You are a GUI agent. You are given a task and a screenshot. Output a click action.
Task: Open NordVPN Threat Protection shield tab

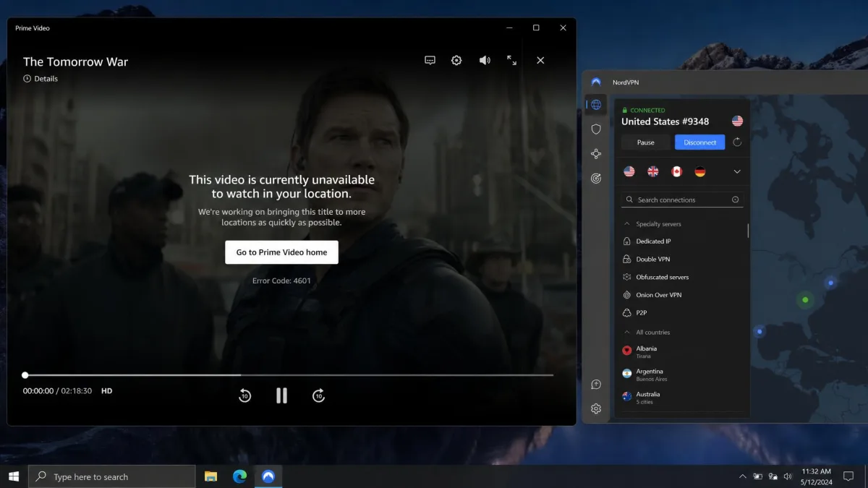(x=596, y=129)
